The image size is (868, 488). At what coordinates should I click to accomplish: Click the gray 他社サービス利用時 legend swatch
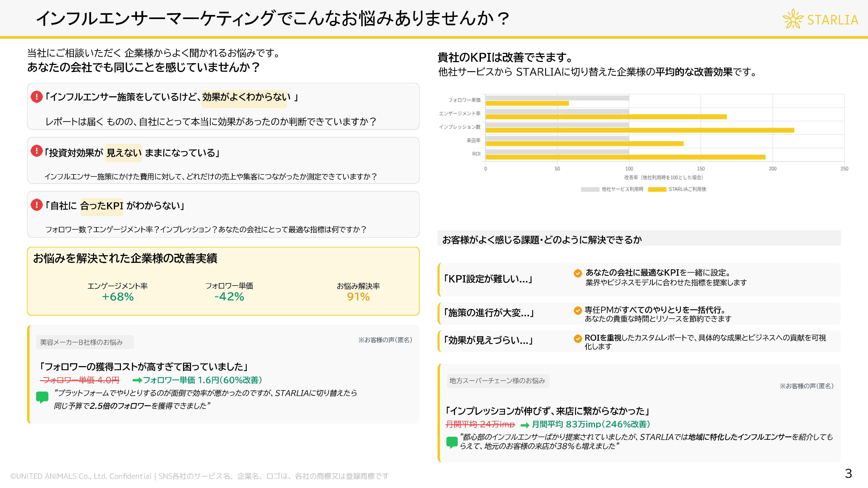coord(590,189)
